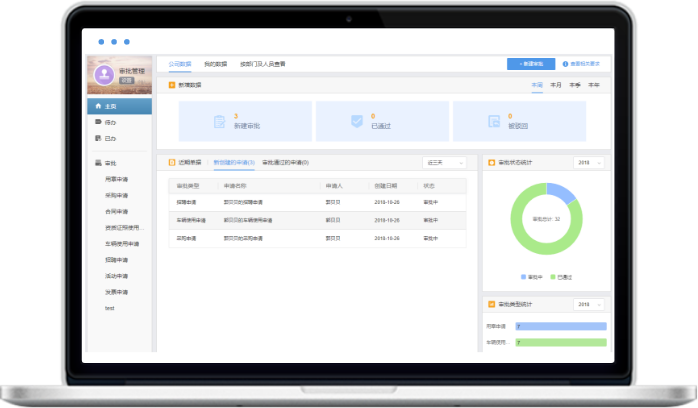Open the 招聘申请 table row

tap(317, 202)
